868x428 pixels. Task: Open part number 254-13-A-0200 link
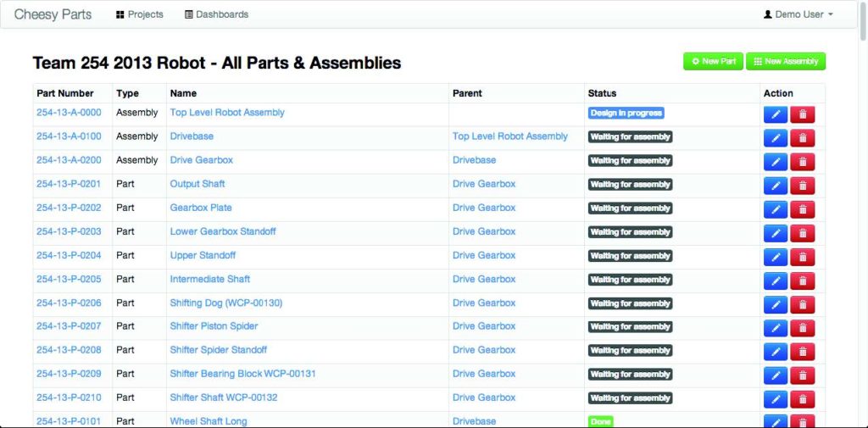coord(69,160)
